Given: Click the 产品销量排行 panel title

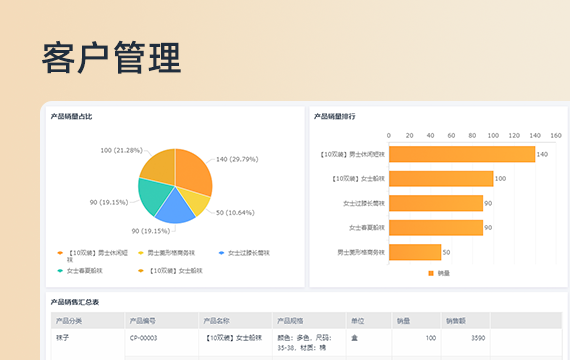Looking at the screenshot, I should (334, 116).
